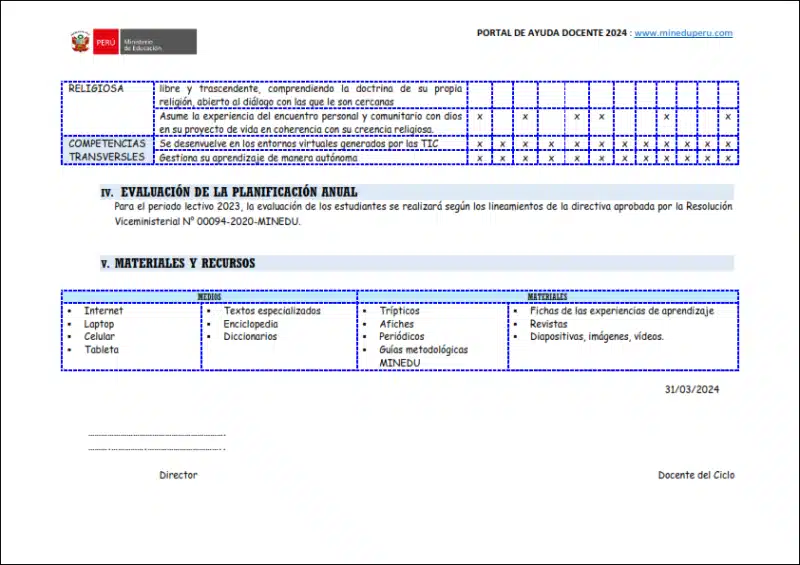The height and width of the screenshot is (565, 800).
Task: Click the Materiales y Recursos heading
Action: [x=184, y=263]
